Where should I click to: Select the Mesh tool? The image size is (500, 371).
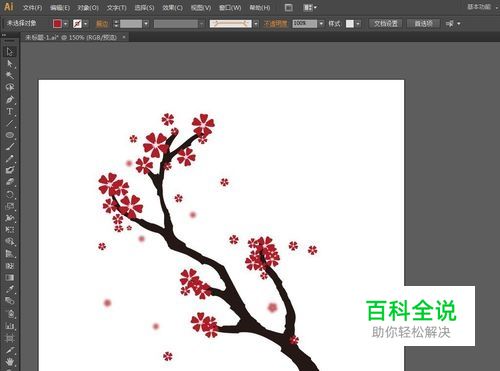pos(10,266)
